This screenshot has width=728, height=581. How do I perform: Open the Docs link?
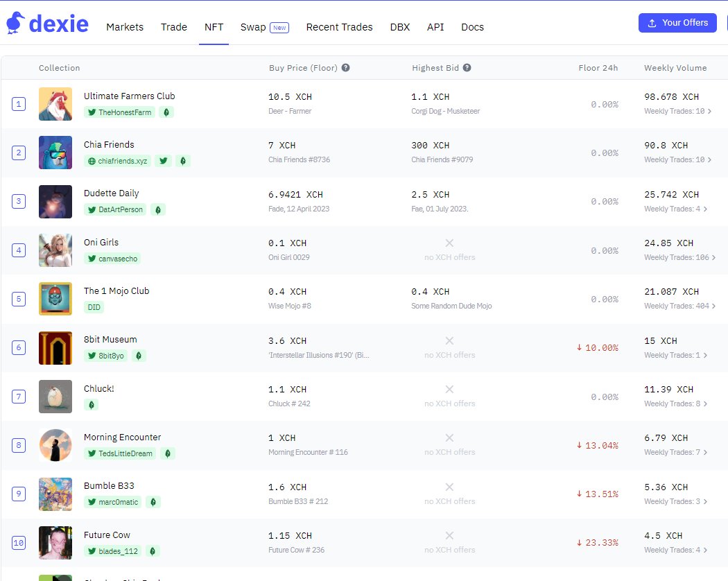click(x=472, y=27)
